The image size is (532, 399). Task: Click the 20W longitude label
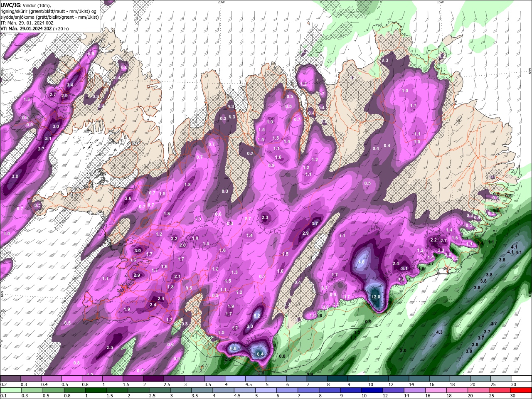[221, 2]
